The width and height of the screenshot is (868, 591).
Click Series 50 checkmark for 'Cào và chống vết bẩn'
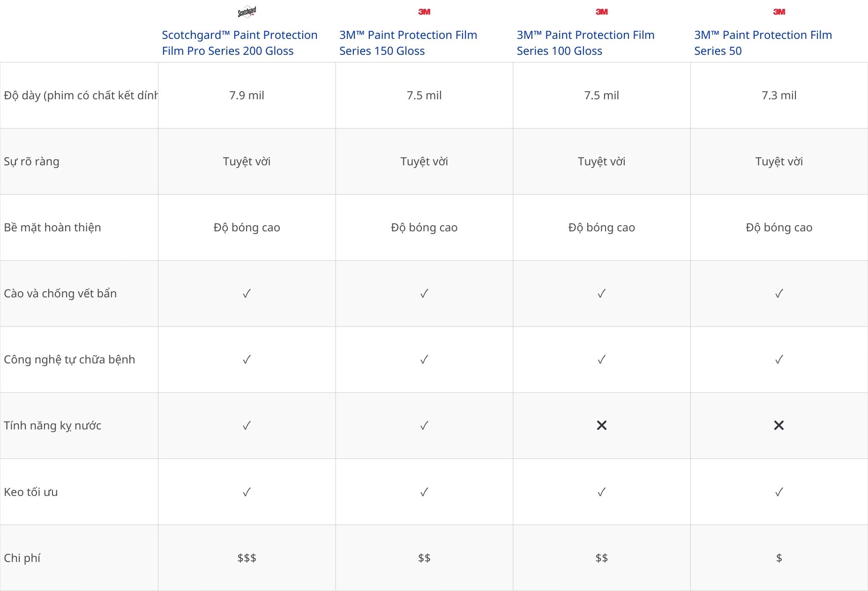pyautogui.click(x=779, y=294)
